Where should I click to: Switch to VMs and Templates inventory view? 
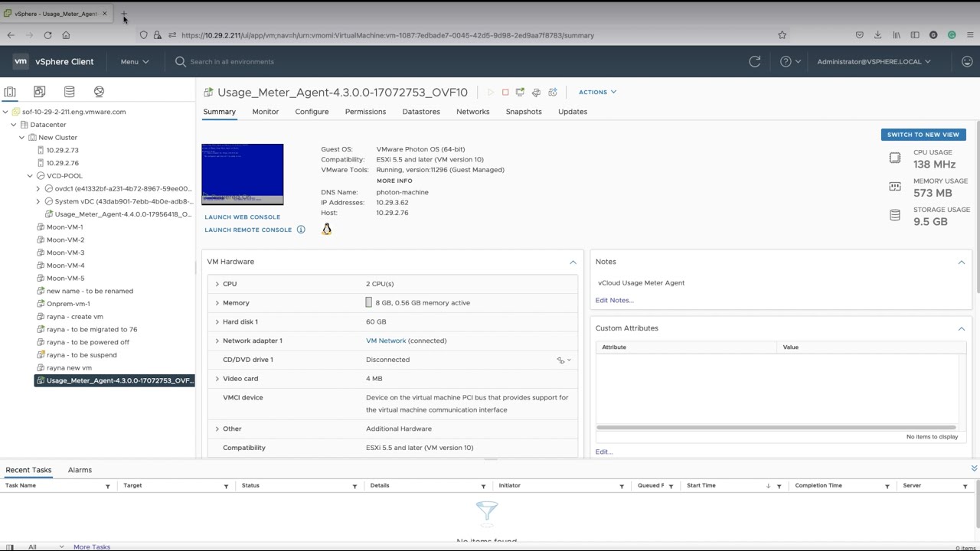coord(40,92)
